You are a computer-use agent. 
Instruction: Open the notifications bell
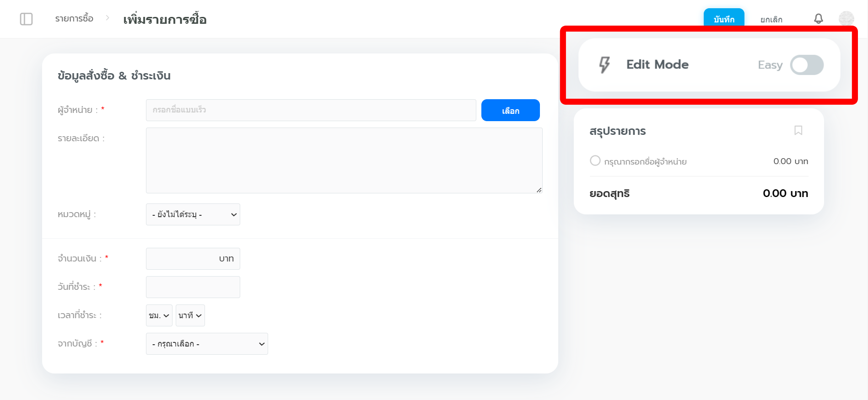click(819, 19)
